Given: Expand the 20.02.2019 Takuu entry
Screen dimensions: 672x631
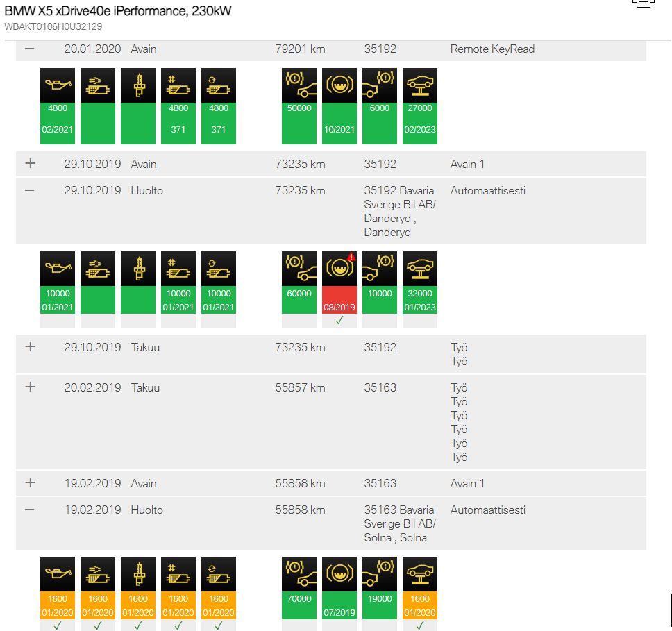Looking at the screenshot, I should pos(30,387).
